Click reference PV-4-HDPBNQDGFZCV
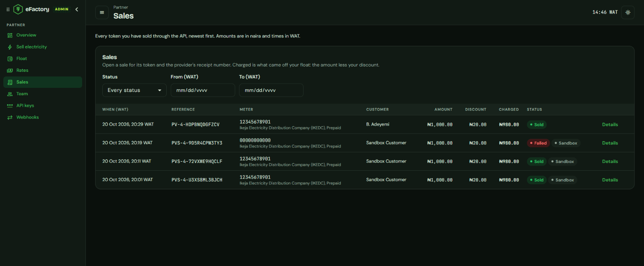 (x=195, y=125)
